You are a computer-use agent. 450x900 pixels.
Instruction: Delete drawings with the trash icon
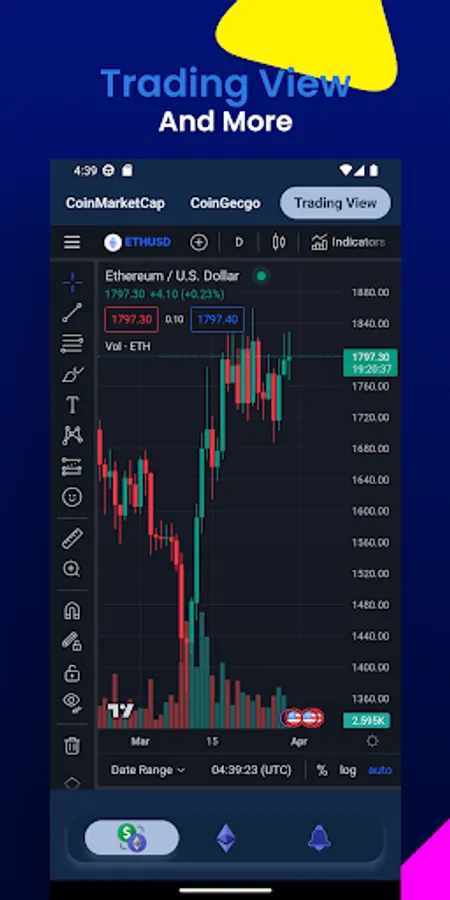coord(72,746)
